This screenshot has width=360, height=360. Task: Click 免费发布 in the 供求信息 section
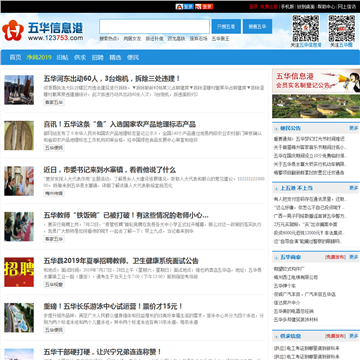point(335,336)
